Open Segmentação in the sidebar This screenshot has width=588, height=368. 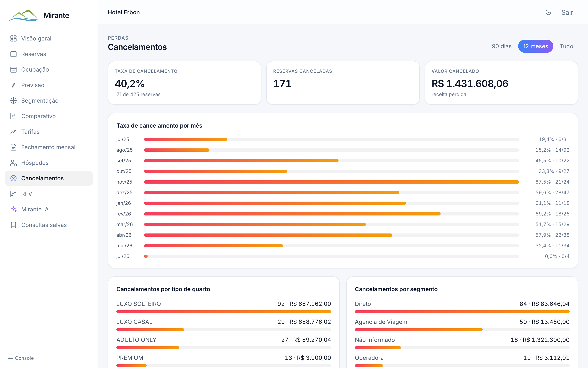click(49, 101)
